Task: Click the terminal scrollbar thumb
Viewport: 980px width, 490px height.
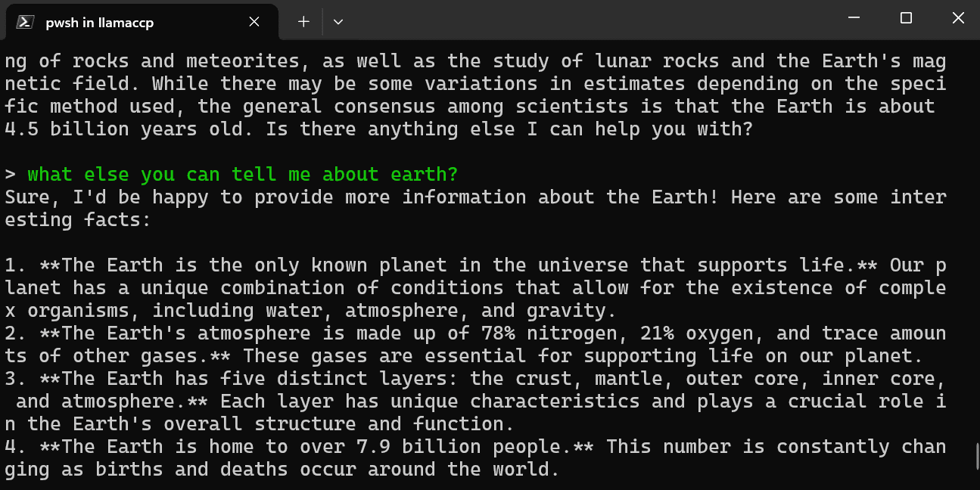Action: [x=976, y=456]
